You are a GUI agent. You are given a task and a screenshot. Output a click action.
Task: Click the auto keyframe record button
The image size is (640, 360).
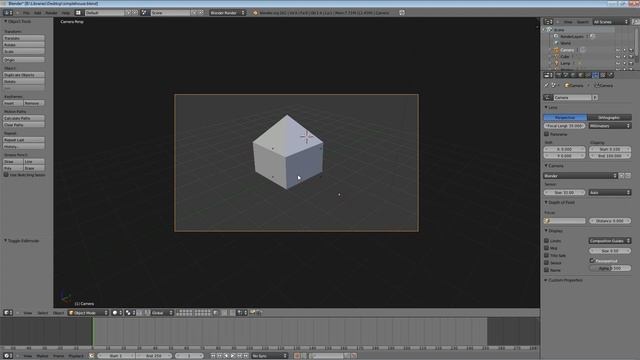pyautogui.click(x=297, y=356)
